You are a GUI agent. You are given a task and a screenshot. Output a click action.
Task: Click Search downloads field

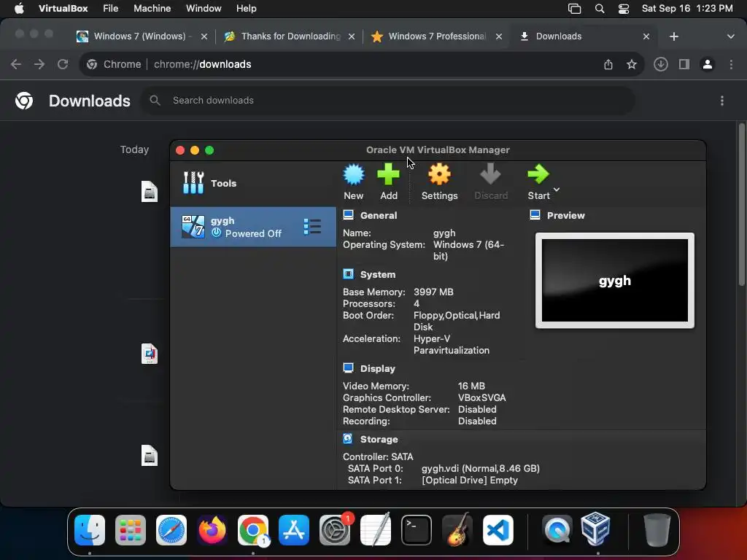388,101
